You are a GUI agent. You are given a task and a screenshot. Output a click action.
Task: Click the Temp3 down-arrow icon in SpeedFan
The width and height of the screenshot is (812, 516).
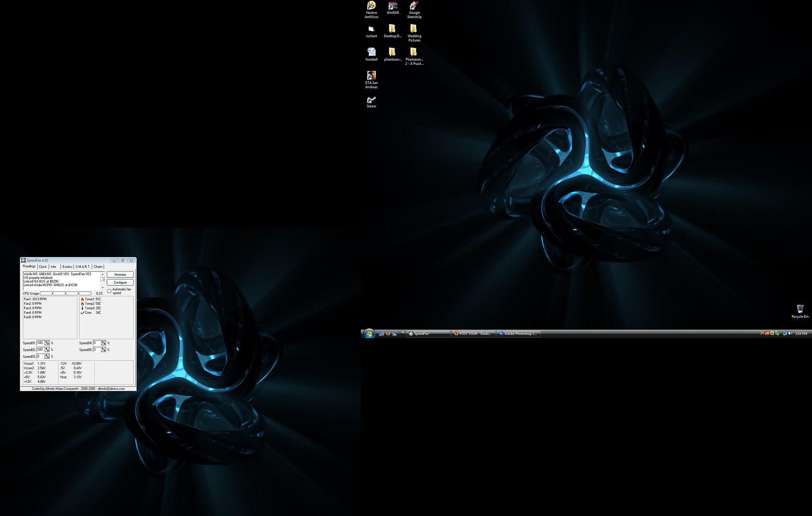pyautogui.click(x=82, y=308)
